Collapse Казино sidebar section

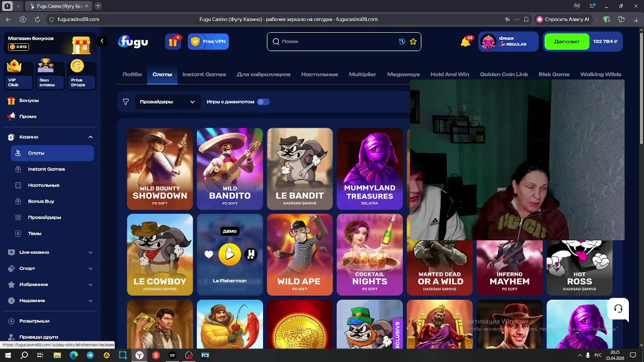(91, 137)
